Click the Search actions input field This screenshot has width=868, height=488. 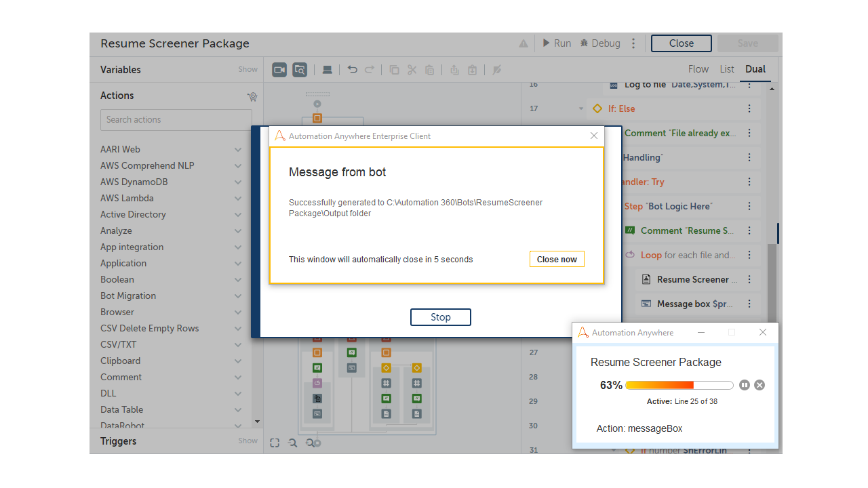(x=176, y=120)
